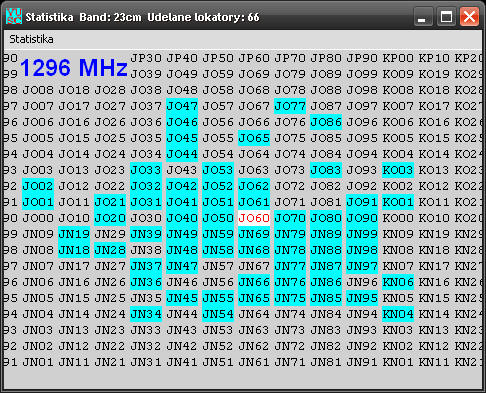Select highlighted locator JN34
The height and width of the screenshot is (393, 486).
146,314
